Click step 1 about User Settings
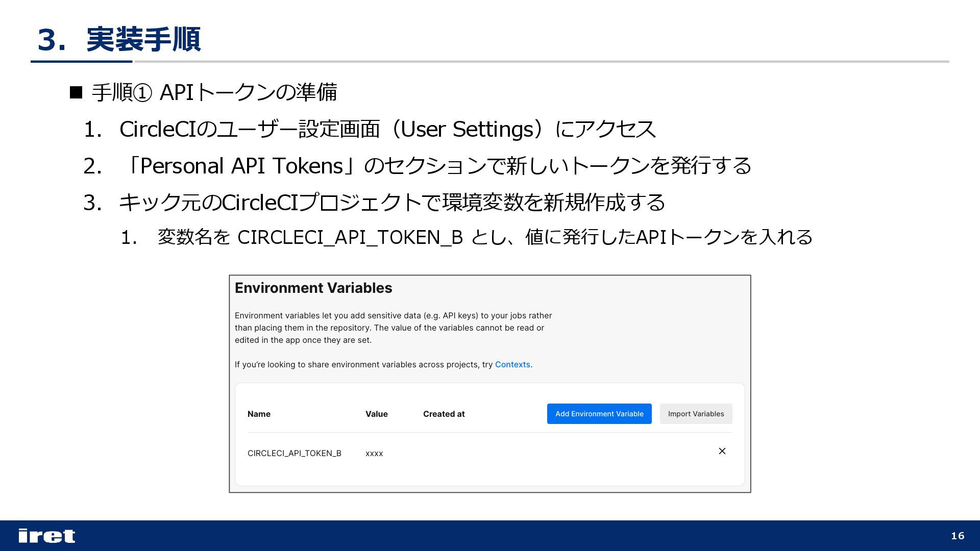This screenshot has width=980, height=551. [387, 130]
